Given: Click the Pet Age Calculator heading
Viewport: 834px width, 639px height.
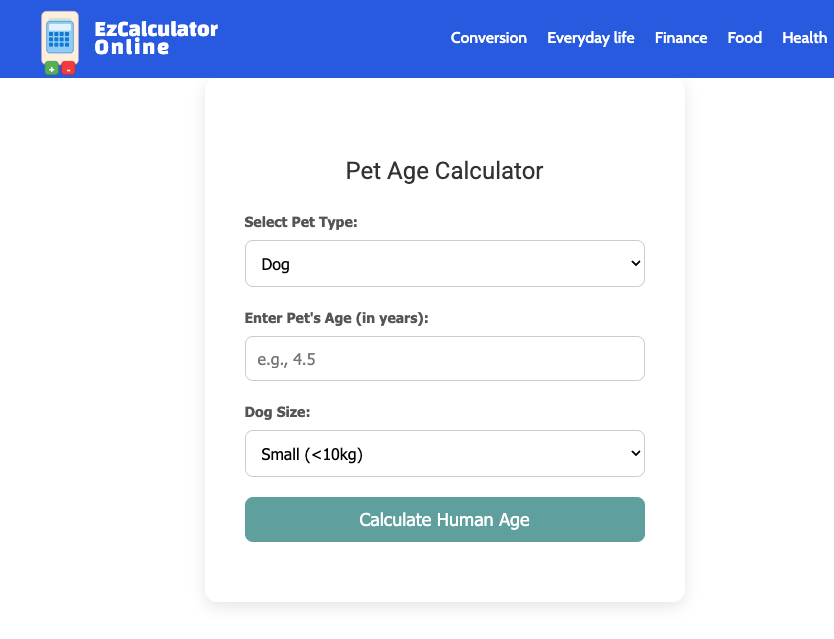Looking at the screenshot, I should coord(445,171).
